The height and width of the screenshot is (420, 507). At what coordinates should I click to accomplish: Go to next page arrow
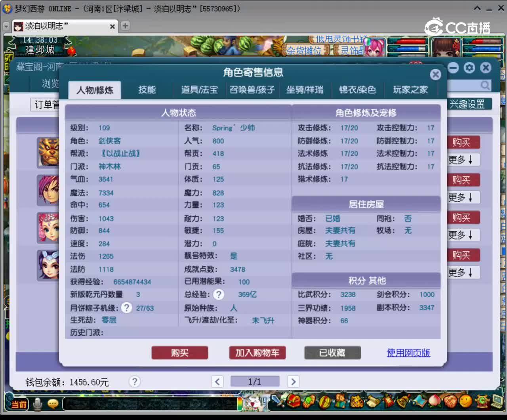tap(293, 382)
